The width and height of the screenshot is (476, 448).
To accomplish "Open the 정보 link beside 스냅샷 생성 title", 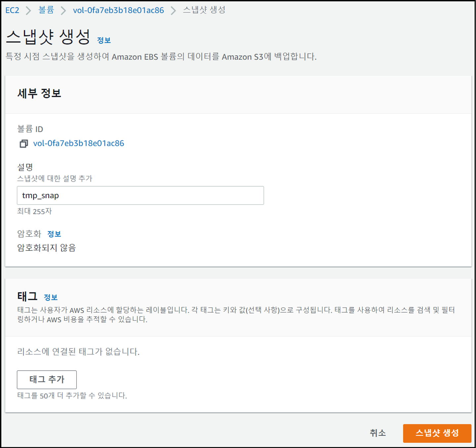I will point(104,40).
